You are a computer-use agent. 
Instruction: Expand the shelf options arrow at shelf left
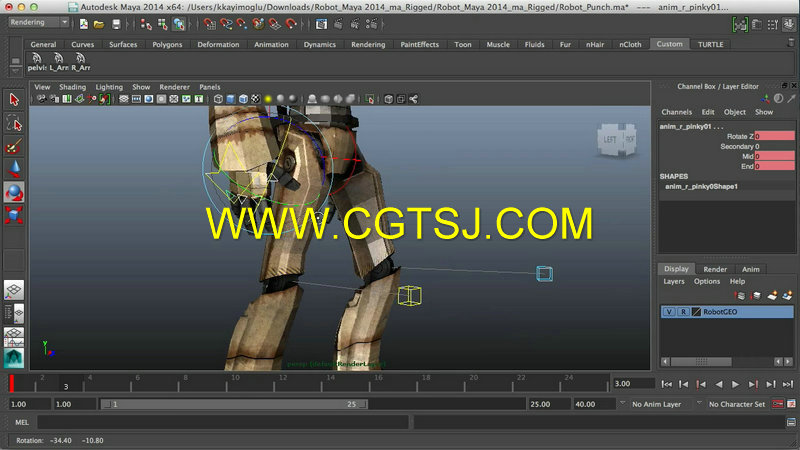15,70
